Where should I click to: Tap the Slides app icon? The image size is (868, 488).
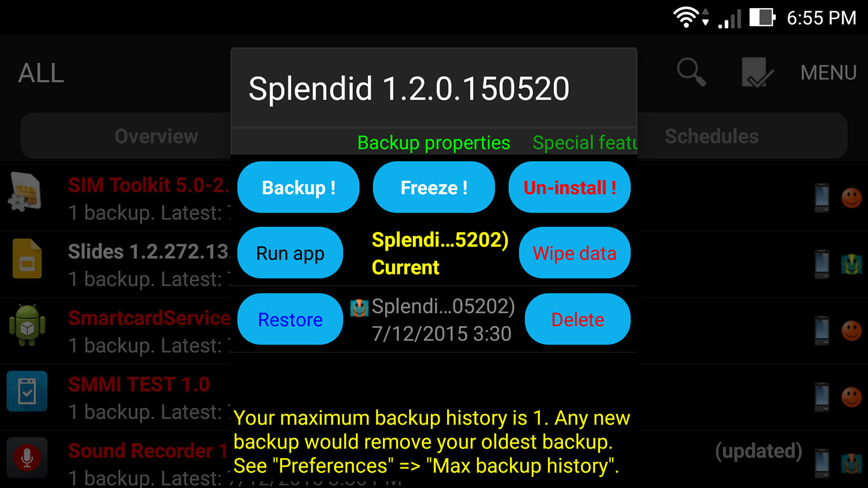(x=27, y=259)
